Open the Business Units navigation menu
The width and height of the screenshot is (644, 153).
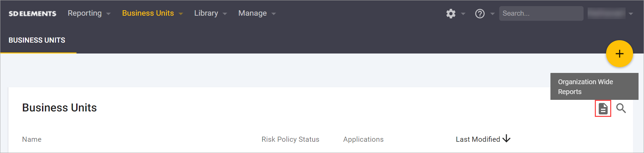[x=152, y=13]
